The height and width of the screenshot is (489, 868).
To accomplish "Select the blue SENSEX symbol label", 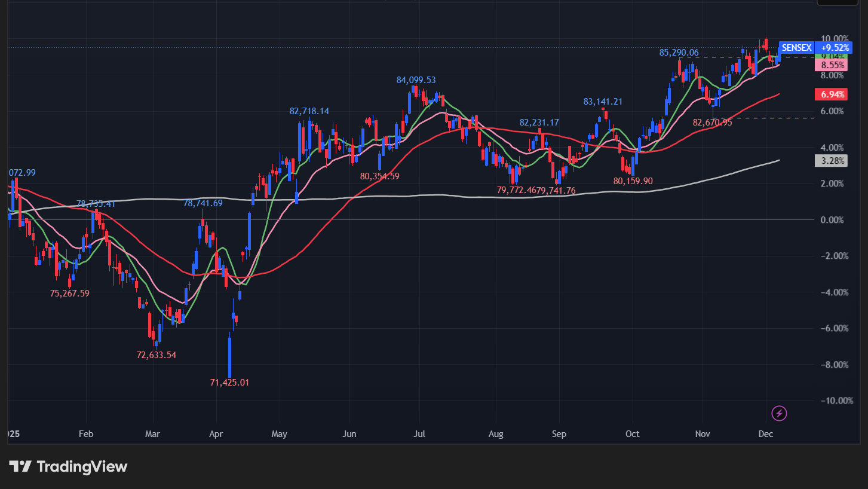I will coord(796,47).
